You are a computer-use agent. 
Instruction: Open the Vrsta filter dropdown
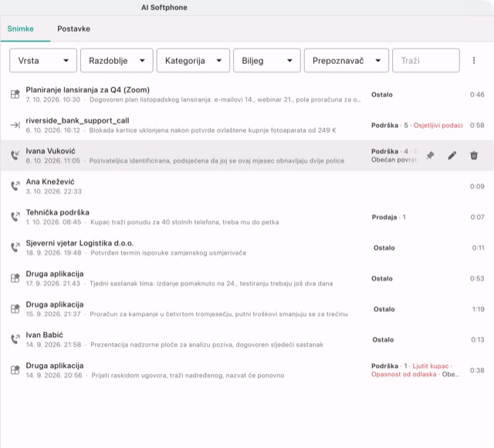coord(43,60)
